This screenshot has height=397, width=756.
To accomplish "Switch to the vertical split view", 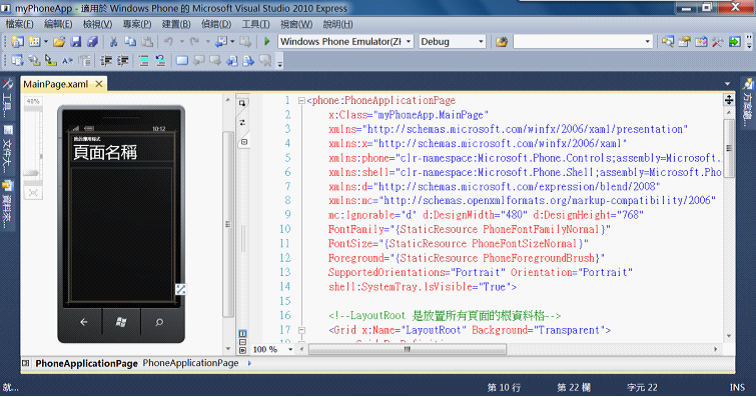I will [243, 334].
